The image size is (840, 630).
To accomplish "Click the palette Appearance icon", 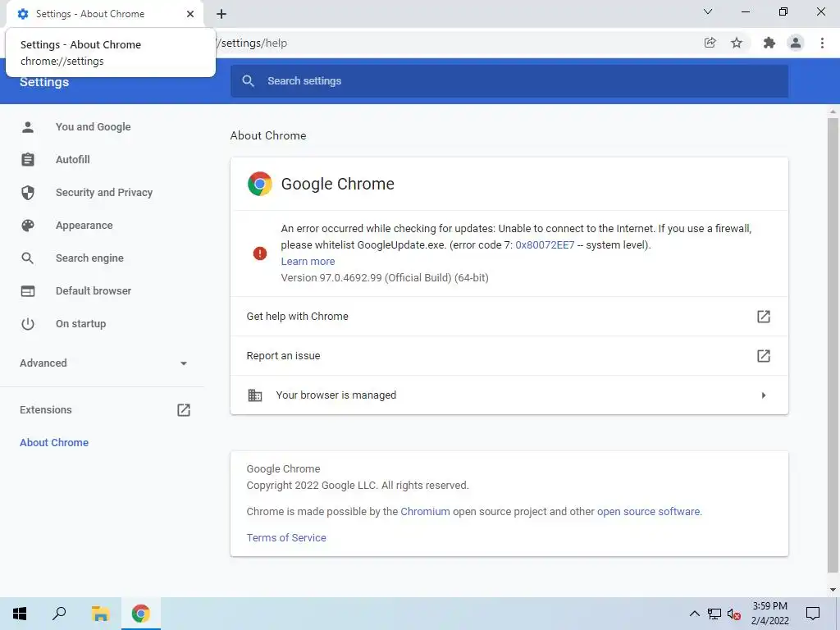I will [x=28, y=226].
